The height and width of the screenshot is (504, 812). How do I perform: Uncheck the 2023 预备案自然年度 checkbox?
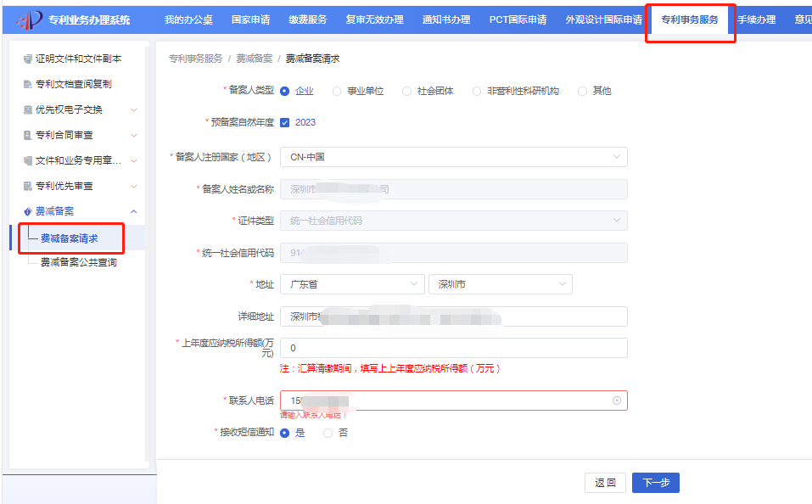click(x=286, y=120)
